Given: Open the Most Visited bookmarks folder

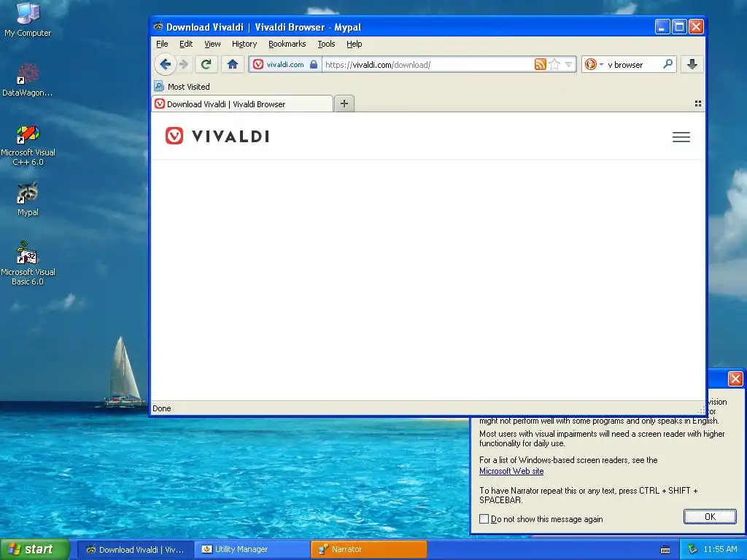Looking at the screenshot, I should [x=182, y=87].
